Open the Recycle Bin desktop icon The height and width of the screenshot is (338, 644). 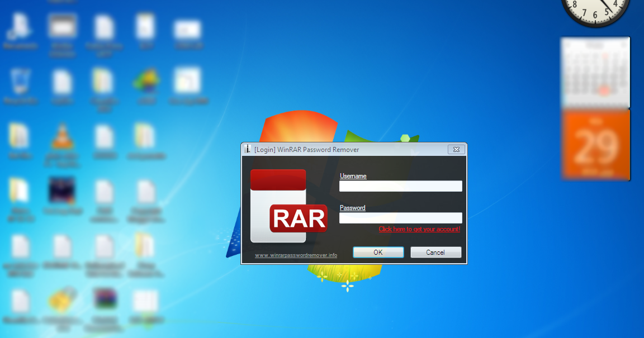click(x=20, y=87)
